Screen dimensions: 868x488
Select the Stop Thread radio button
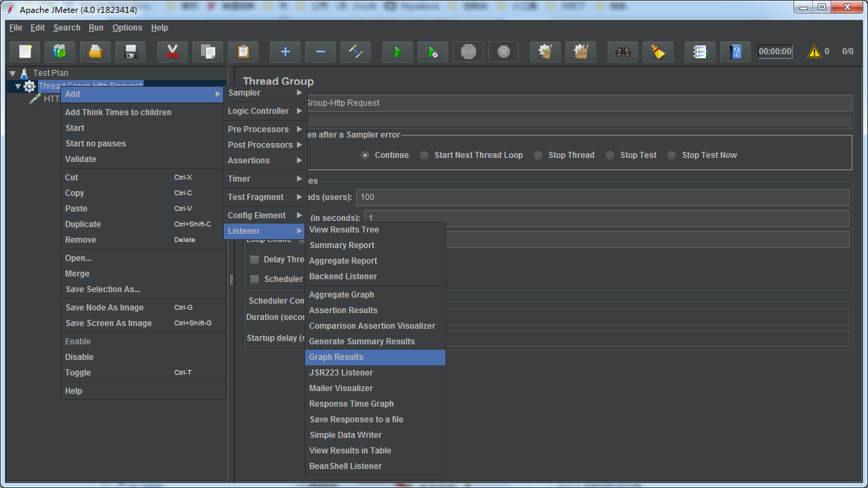pos(538,155)
